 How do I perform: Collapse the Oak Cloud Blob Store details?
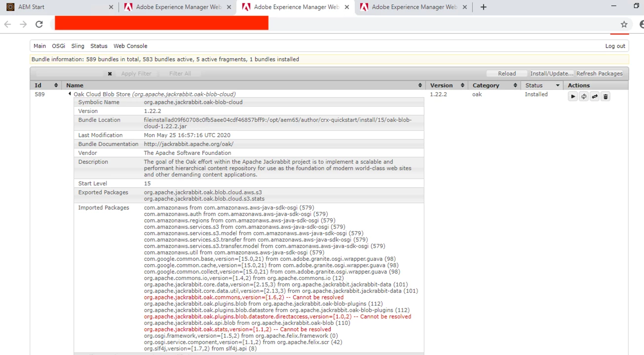pos(70,94)
